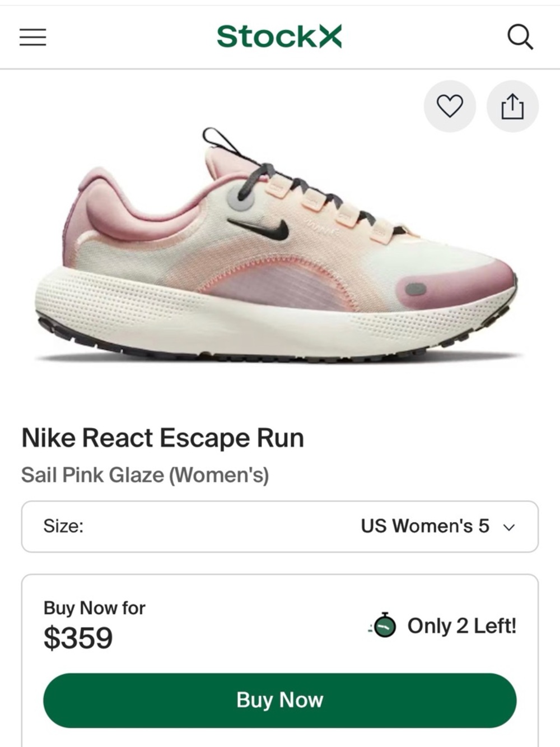Click the "Size:" field label
The image size is (560, 747).
[63, 526]
